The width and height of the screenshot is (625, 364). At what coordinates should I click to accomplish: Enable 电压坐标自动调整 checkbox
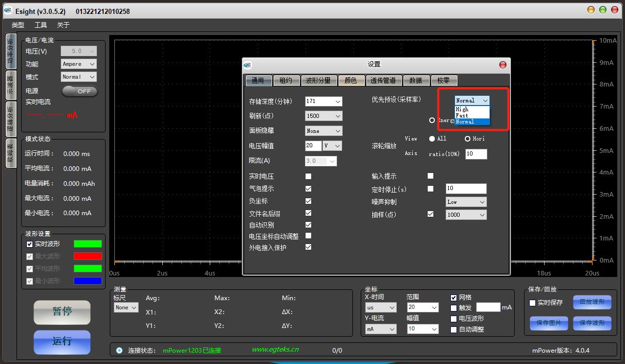click(x=308, y=235)
